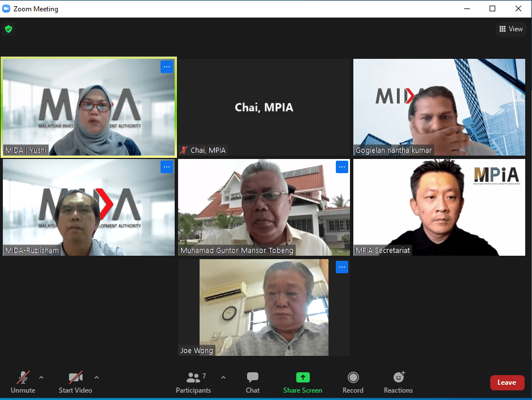Open the Reactions menu
This screenshot has height=400, width=532.
[x=398, y=382]
